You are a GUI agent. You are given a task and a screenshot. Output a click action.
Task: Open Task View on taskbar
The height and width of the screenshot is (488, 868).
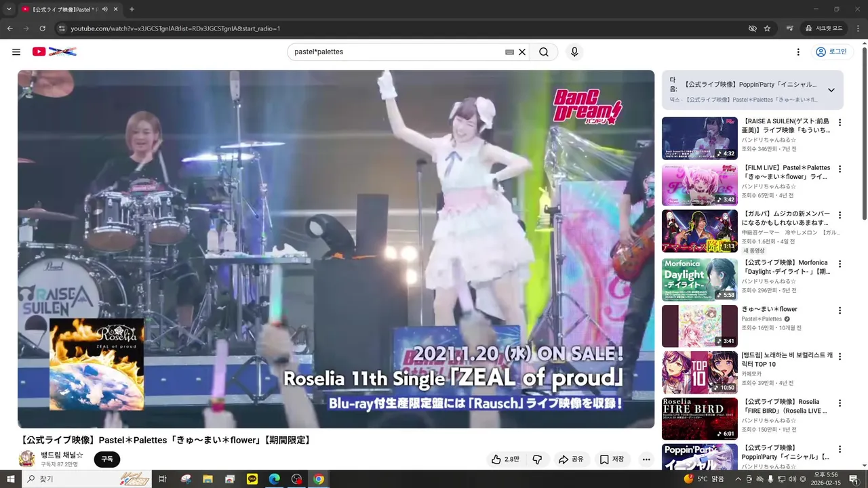[163, 479]
